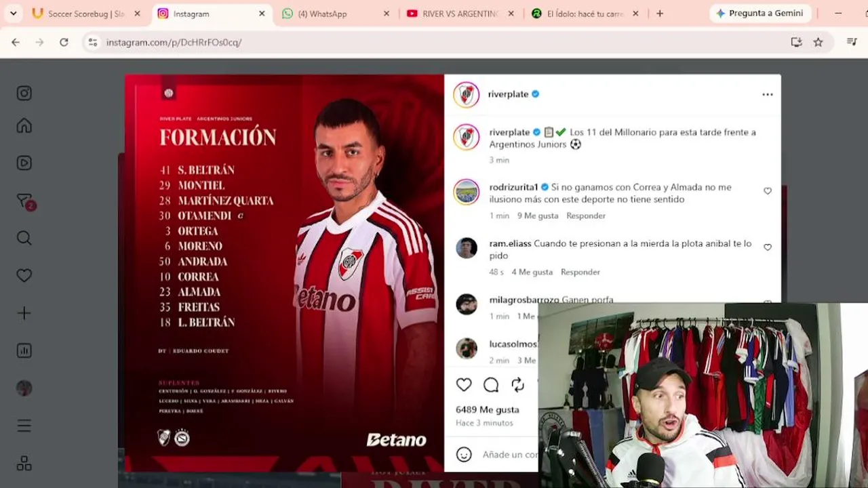
Task: Go to the Instagram Home feed icon
Action: (24, 125)
